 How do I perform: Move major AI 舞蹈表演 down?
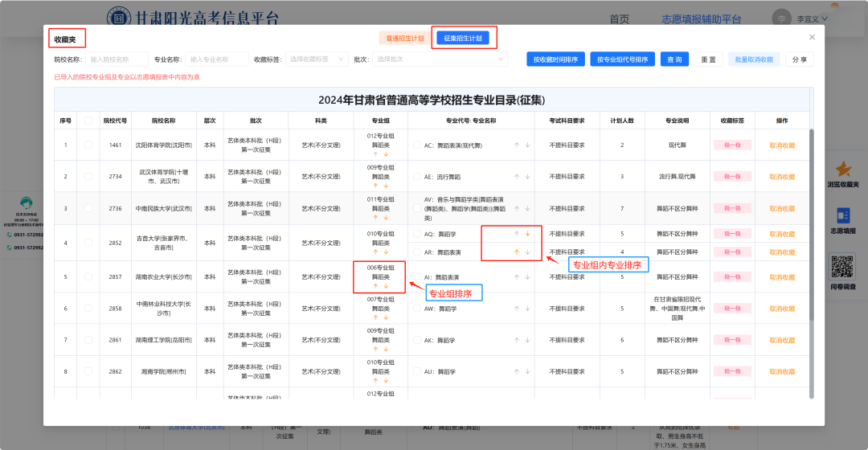(527, 276)
